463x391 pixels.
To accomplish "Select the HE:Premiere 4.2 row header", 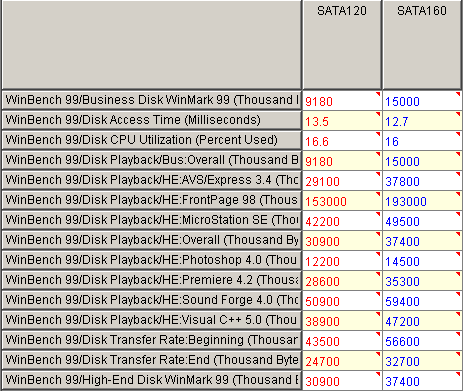I will (151, 280).
